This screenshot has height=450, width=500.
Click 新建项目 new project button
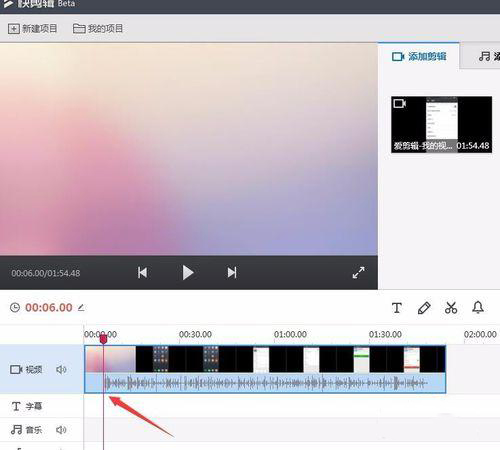click(x=32, y=29)
